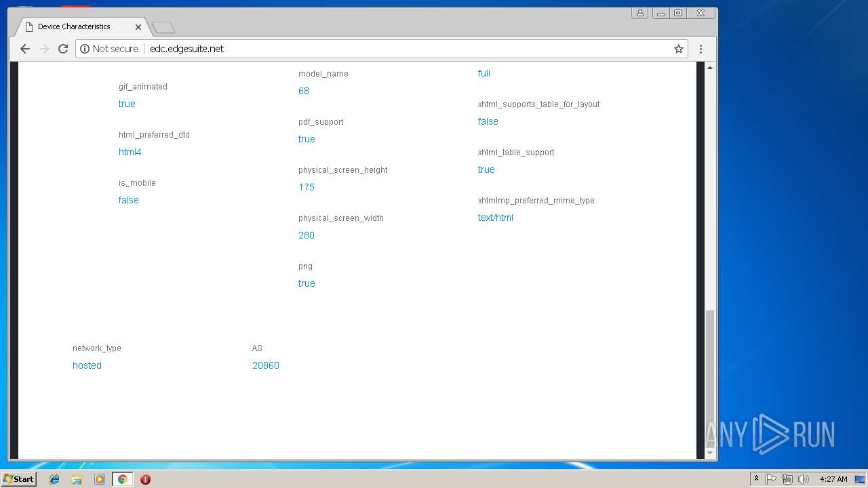This screenshot has width=868, height=488.
Task: Click the model_name label
Action: click(323, 74)
